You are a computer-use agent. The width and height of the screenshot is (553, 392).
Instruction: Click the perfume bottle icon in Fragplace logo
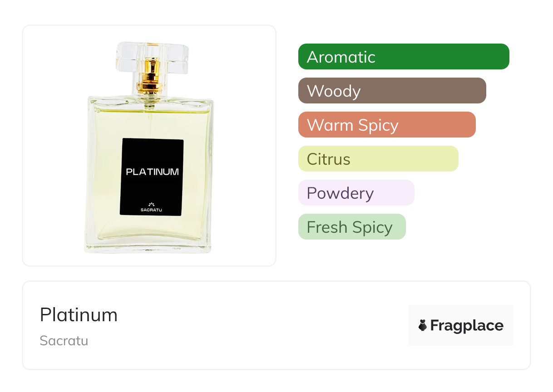coord(423,325)
